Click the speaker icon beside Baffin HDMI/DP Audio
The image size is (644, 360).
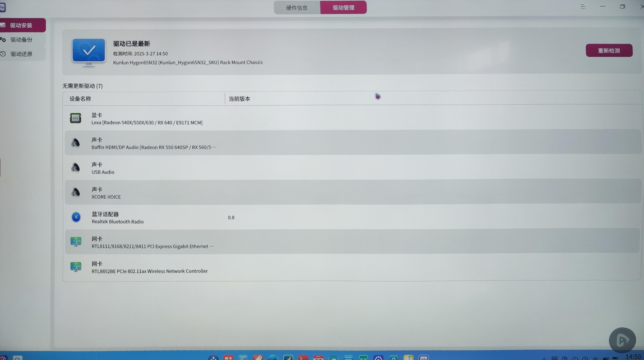tap(75, 143)
